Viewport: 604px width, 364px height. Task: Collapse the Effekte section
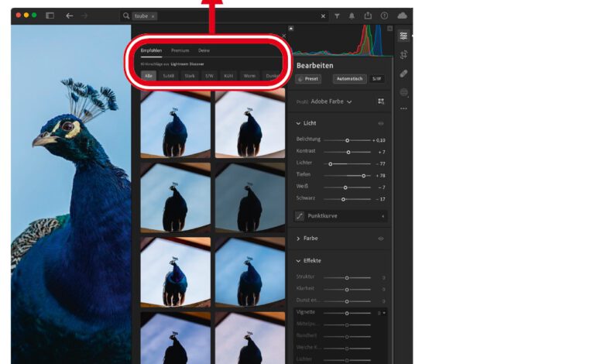[299, 261]
